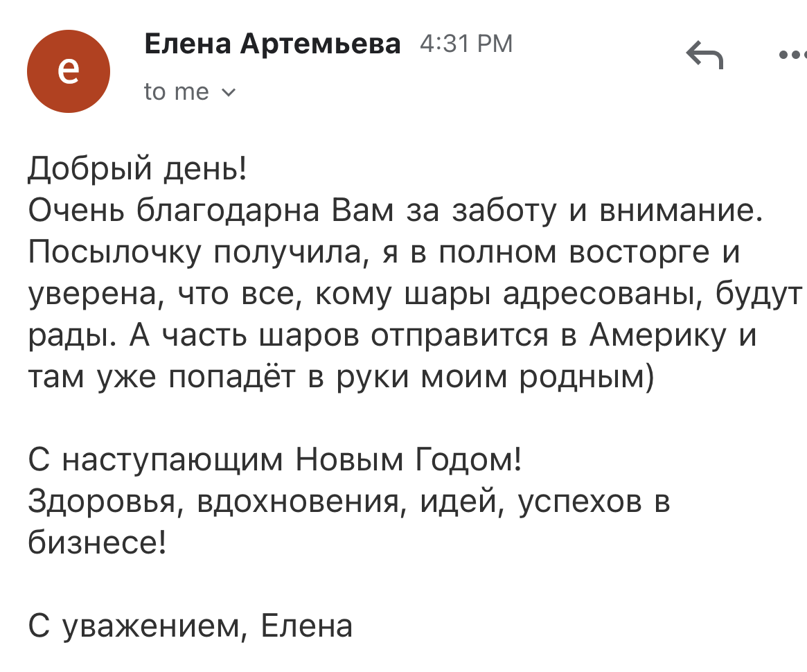Tap the greeting line 'Добрый день!'
The height and width of the screenshot is (672, 807).
tap(137, 169)
